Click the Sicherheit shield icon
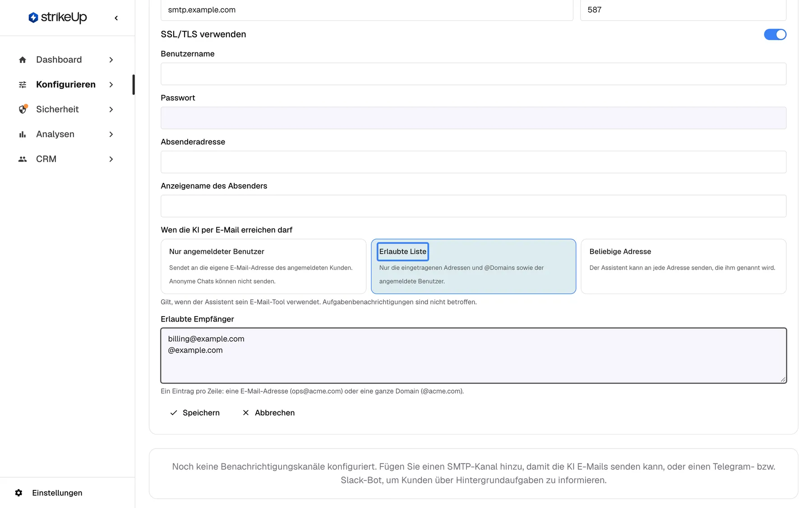The height and width of the screenshot is (508, 812). 23,109
